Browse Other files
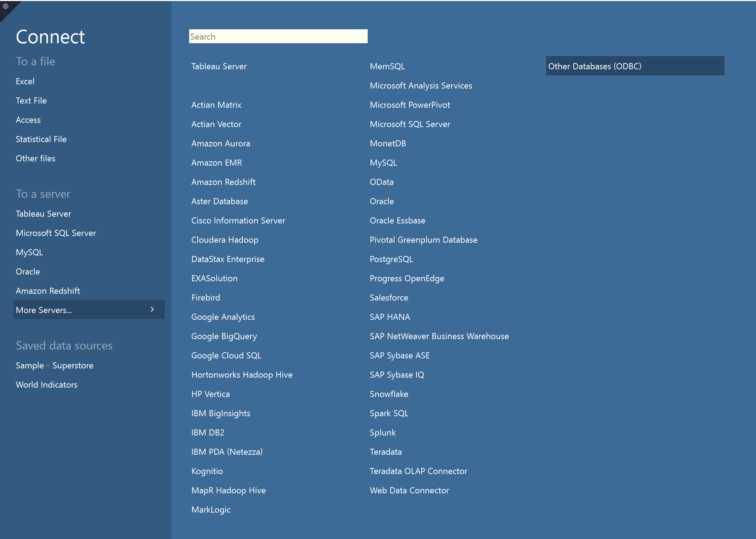This screenshot has width=756, height=539. [35, 158]
